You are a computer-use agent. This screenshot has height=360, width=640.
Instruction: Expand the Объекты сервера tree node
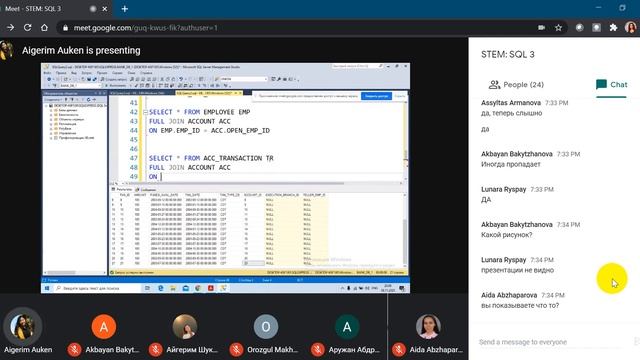click(x=51, y=119)
